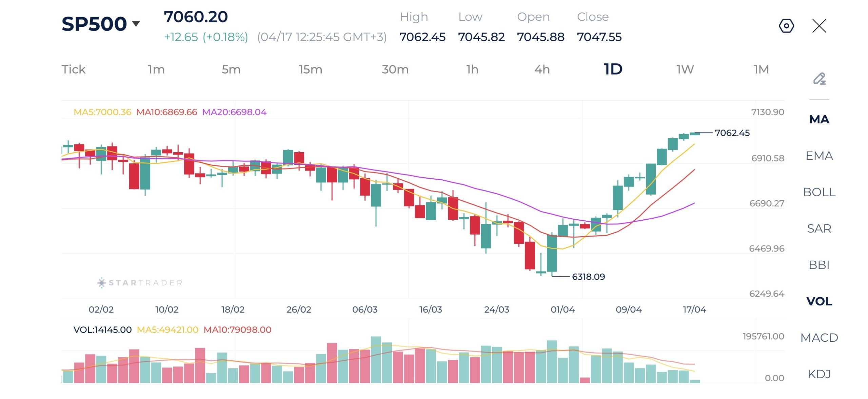Switch chart to 15m interval

pyautogui.click(x=310, y=69)
